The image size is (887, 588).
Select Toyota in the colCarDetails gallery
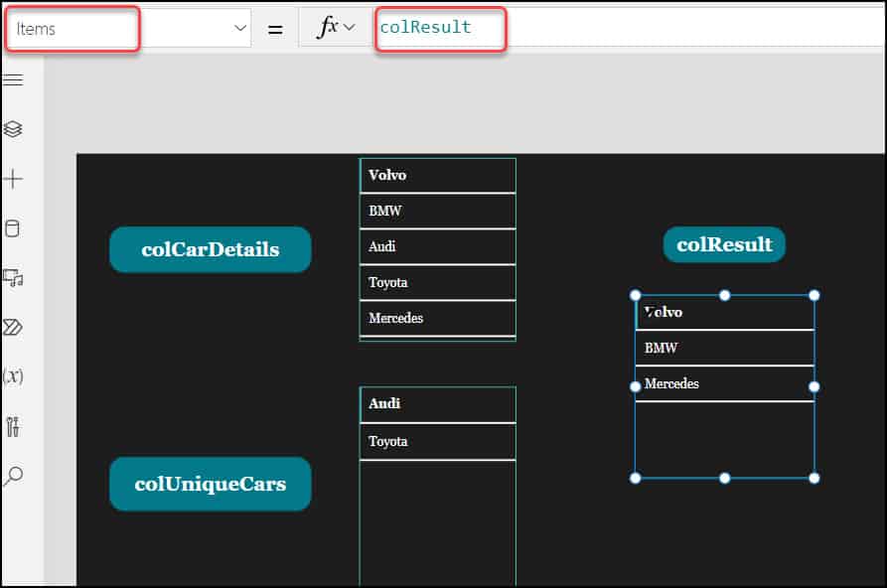tap(437, 282)
